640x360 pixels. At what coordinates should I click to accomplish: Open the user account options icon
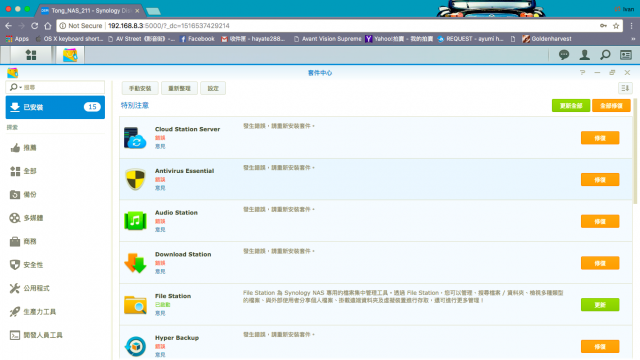pos(584,55)
